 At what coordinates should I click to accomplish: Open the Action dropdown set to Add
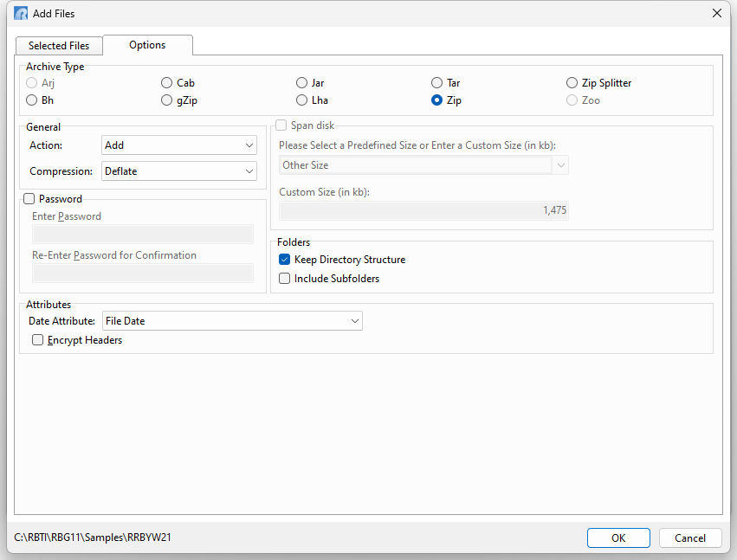[179, 145]
